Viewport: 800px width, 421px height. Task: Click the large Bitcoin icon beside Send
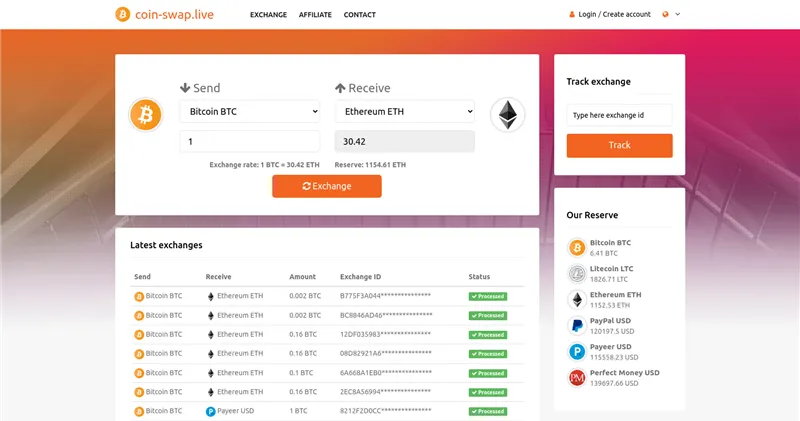145,115
